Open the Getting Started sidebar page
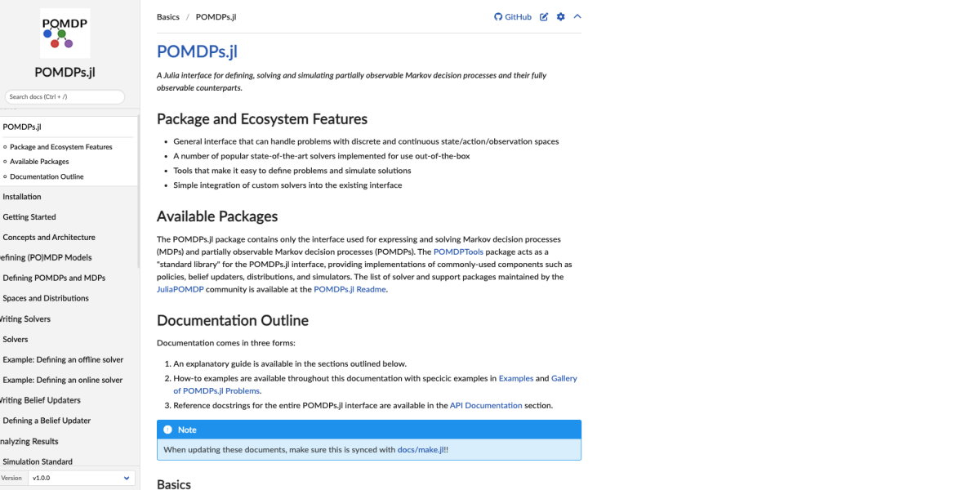Image resolution: width=980 pixels, height=490 pixels. point(29,217)
